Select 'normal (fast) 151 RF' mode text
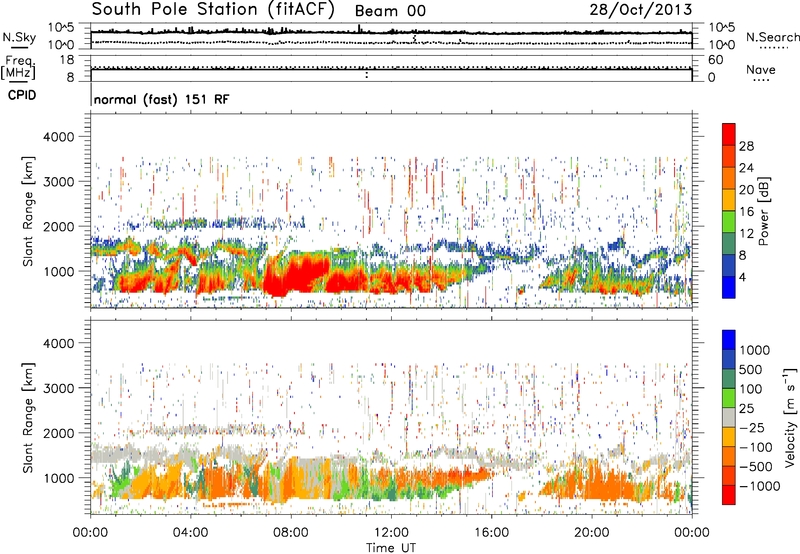This screenshot has height=554, width=800. point(162,99)
